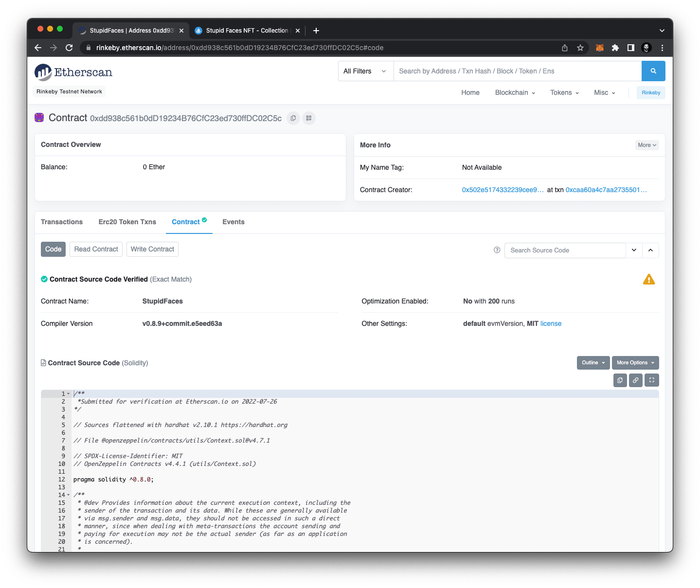Click the 0 Ether balance value
The image size is (700, 588).
(x=154, y=167)
